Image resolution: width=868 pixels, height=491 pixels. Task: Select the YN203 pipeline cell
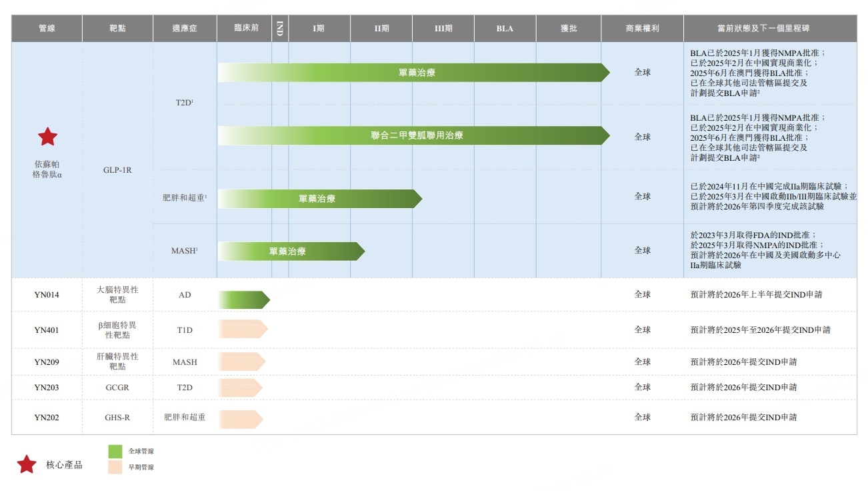click(47, 388)
